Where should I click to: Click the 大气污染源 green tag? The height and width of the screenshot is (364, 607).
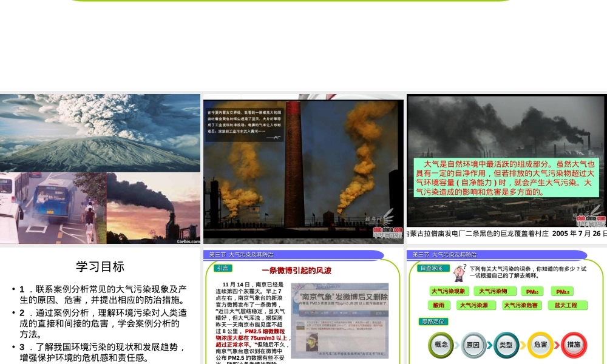tap(475, 305)
